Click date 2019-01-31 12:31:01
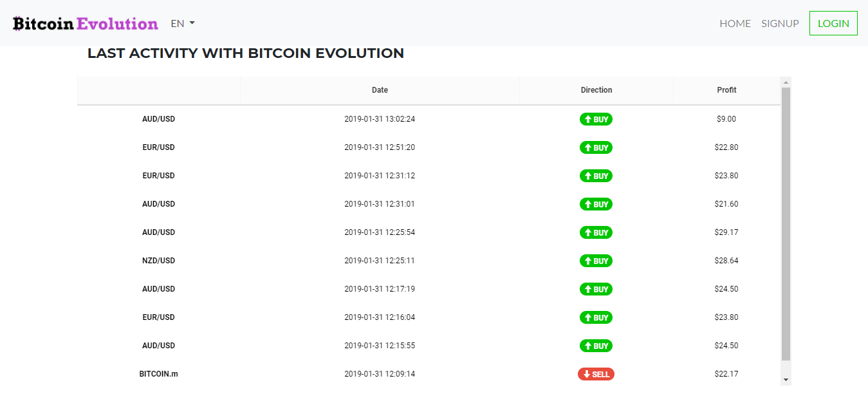The height and width of the screenshot is (412, 868). (x=380, y=204)
